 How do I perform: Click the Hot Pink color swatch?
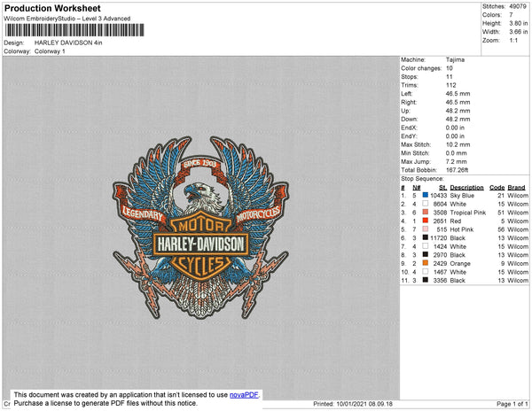pos(425,229)
